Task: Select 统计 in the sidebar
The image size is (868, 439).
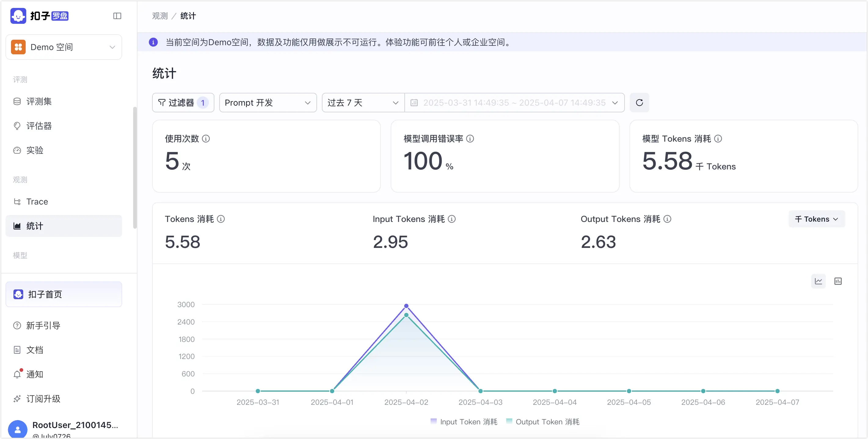Action: pyautogui.click(x=64, y=226)
